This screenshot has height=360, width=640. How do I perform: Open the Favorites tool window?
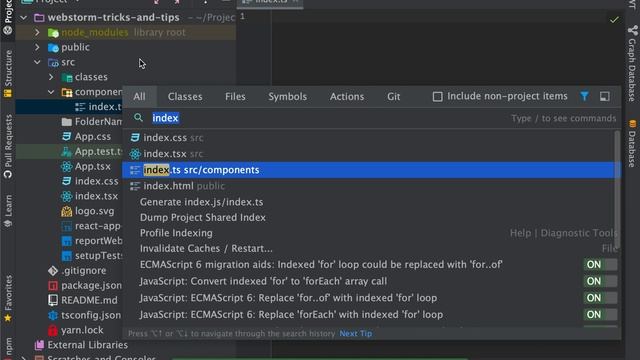[x=8, y=299]
